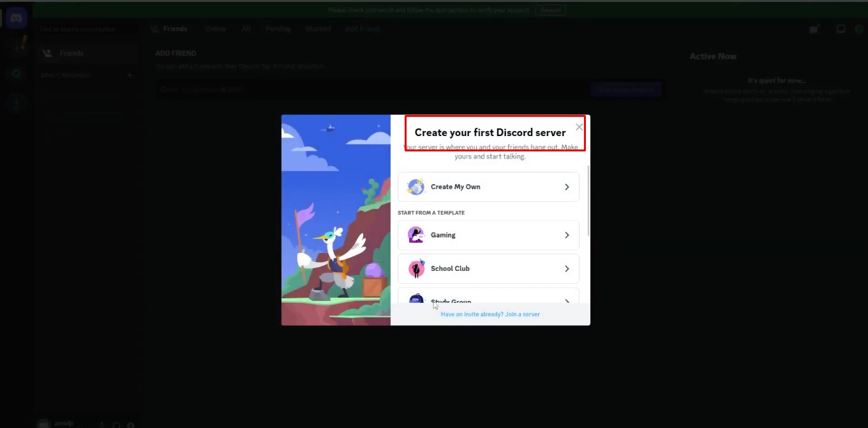Open the Blocked friends tab

pyautogui.click(x=317, y=28)
